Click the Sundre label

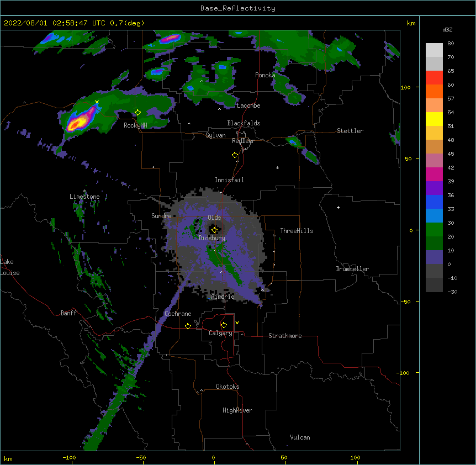click(x=161, y=216)
